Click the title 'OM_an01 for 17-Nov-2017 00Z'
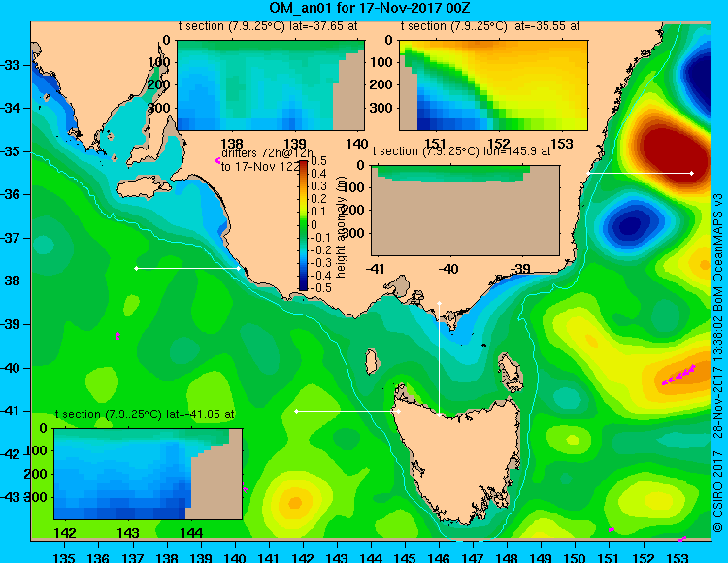Image resolution: width=728 pixels, height=563 pixels. 370,8
